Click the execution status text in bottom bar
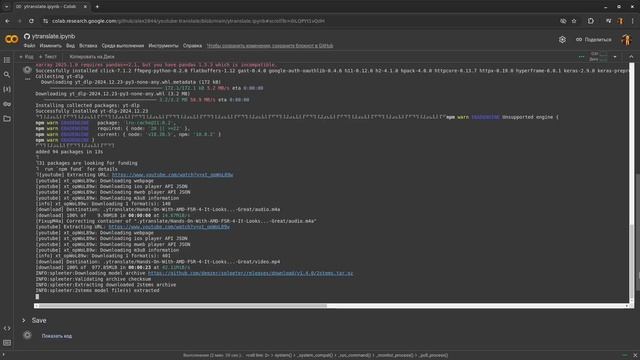This screenshot has height=360, width=640. pyautogui.click(x=315, y=356)
